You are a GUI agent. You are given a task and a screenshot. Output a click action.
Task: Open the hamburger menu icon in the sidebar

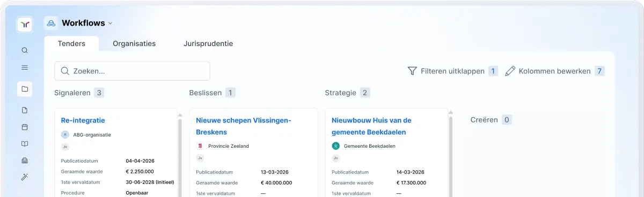tap(25, 67)
